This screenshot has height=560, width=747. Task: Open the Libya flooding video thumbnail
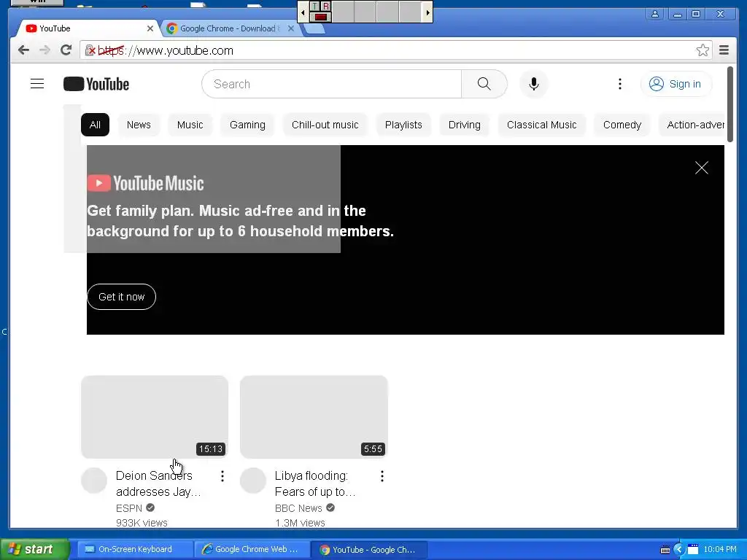click(x=314, y=416)
